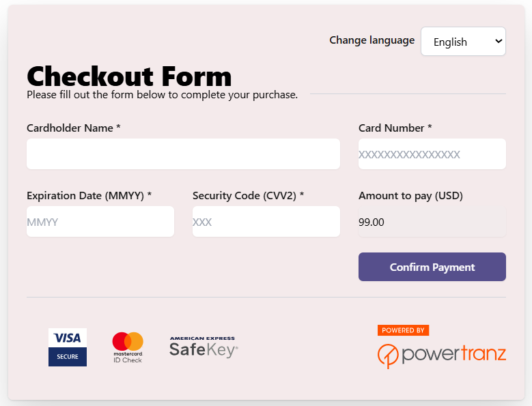Viewport: 532px width, 406px height.
Task: Click the Change language label
Action: [x=372, y=40]
